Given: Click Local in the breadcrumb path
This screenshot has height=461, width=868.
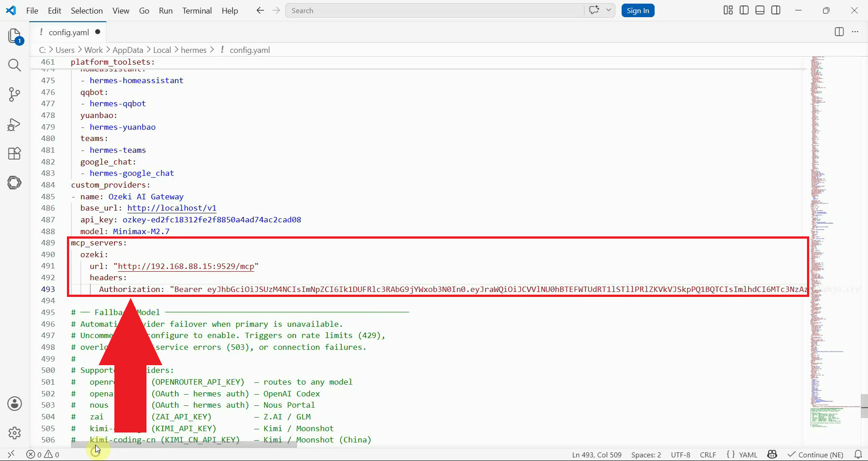Looking at the screenshot, I should point(162,50).
